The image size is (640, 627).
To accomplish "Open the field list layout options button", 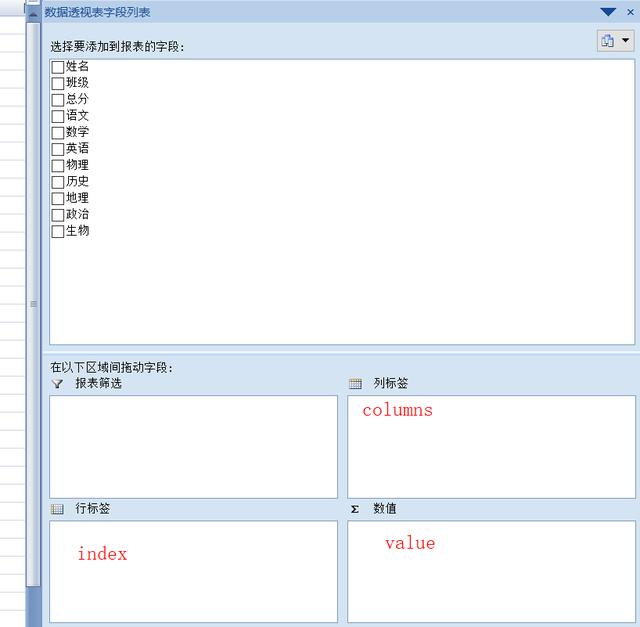I will point(616,40).
